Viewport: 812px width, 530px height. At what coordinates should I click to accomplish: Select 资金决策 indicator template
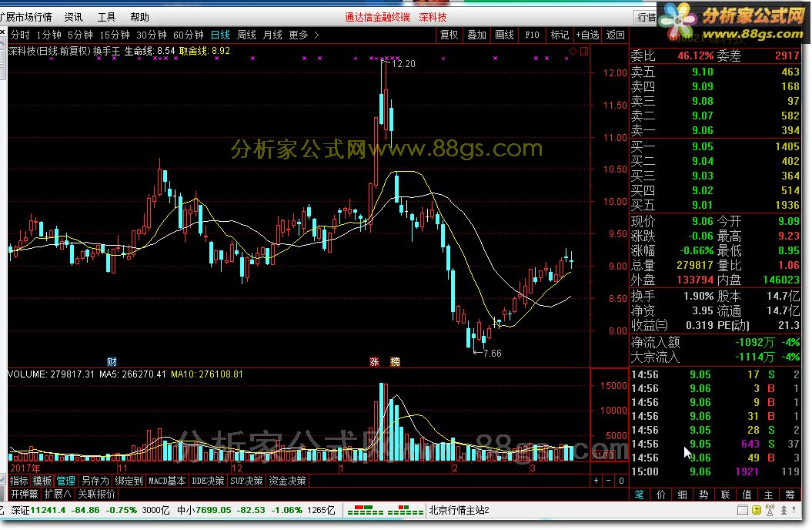point(287,481)
